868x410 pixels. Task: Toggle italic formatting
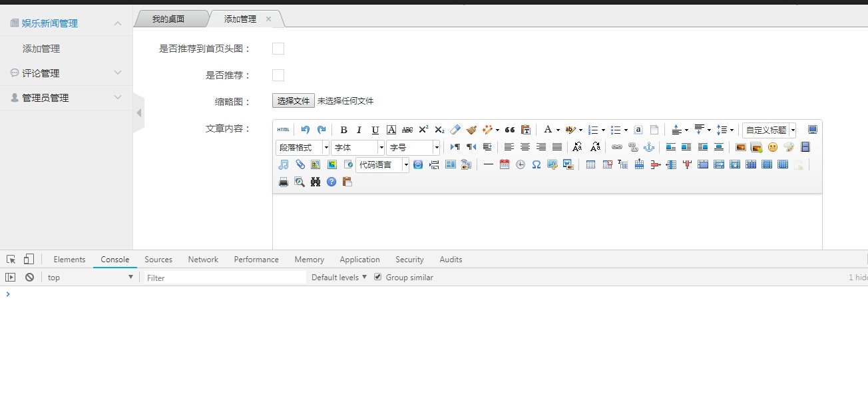point(359,130)
